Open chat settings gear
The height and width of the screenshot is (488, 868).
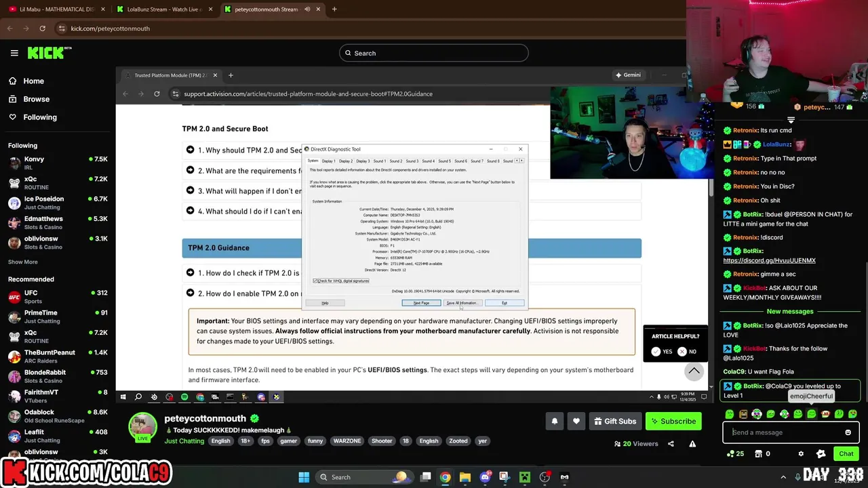(x=801, y=453)
